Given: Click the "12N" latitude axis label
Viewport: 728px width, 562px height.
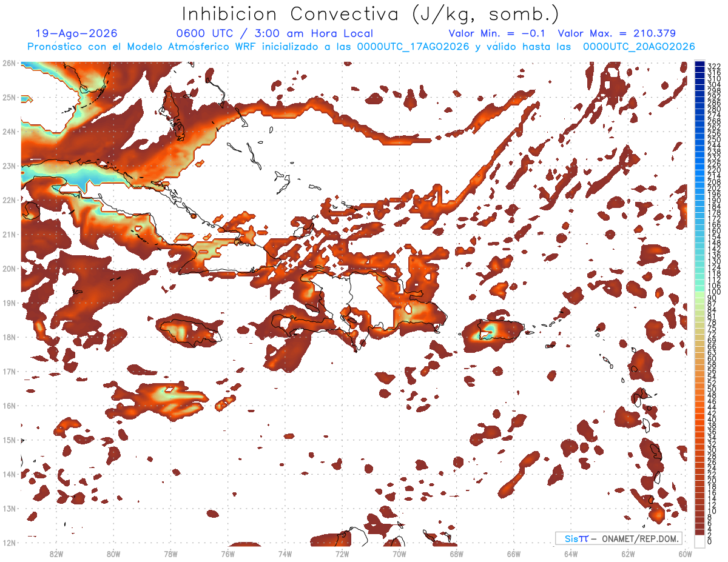Looking at the screenshot, I should 8,543.
